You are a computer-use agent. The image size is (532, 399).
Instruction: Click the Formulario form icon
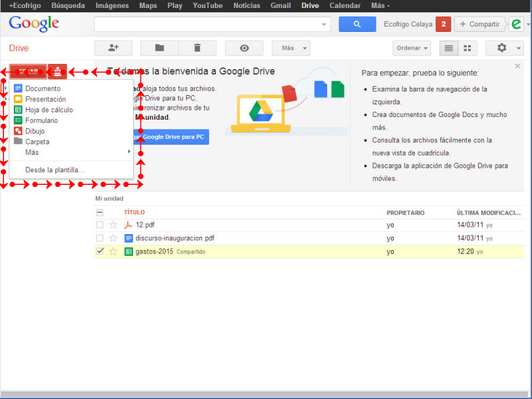[x=18, y=120]
